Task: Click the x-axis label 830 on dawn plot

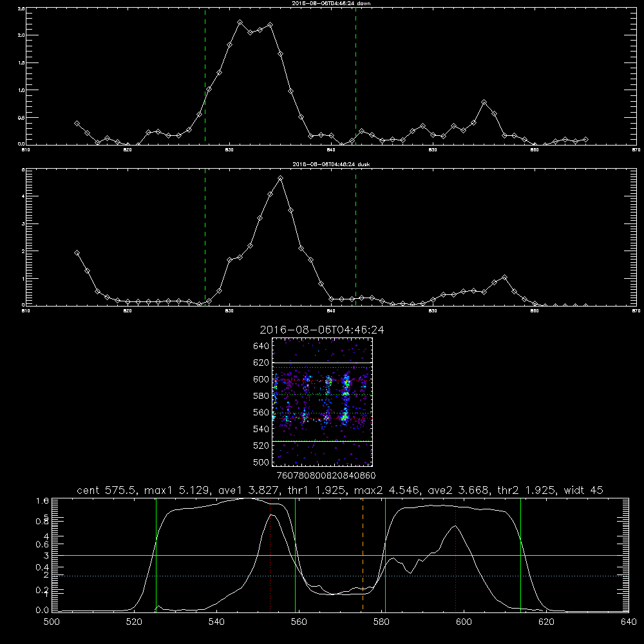Action: tap(229, 150)
